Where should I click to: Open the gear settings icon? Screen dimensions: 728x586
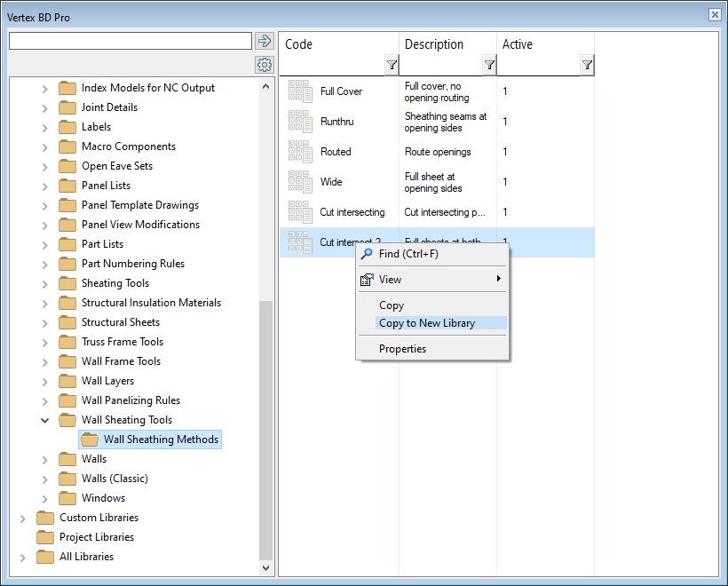264,65
